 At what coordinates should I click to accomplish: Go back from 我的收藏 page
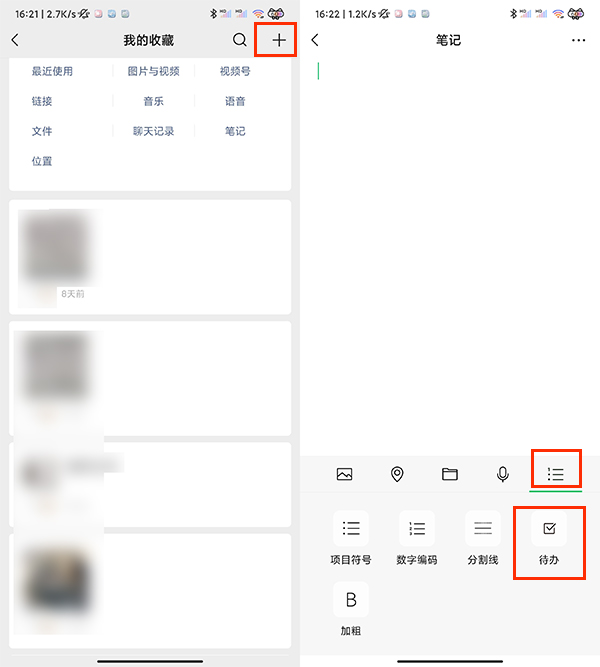[x=15, y=40]
